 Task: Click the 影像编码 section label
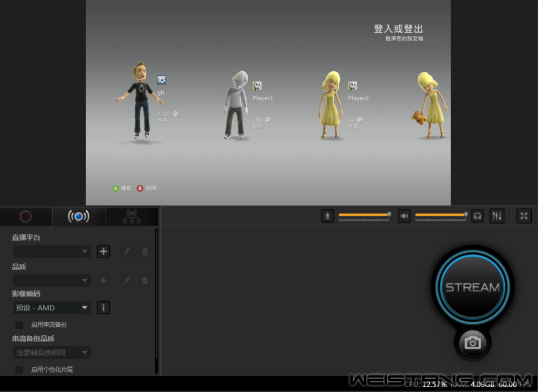pos(26,294)
